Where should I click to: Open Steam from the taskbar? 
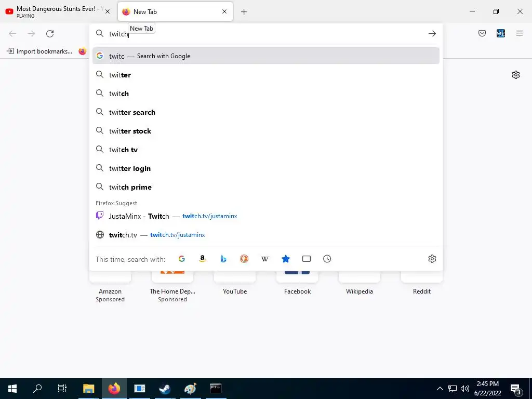point(165,389)
